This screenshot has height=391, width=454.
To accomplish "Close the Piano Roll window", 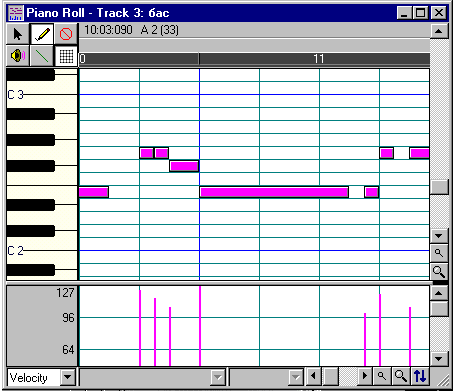I will click(439, 13).
